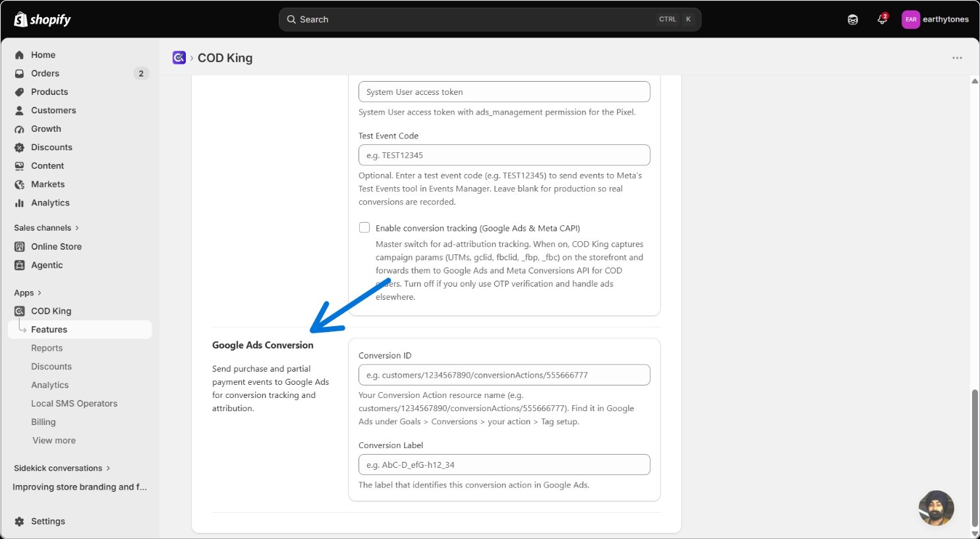The width and height of the screenshot is (980, 539).
Task: Expand the Apps section
Action: tap(28, 293)
